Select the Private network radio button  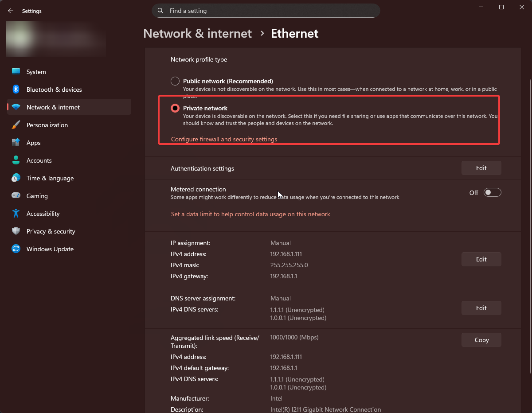175,108
